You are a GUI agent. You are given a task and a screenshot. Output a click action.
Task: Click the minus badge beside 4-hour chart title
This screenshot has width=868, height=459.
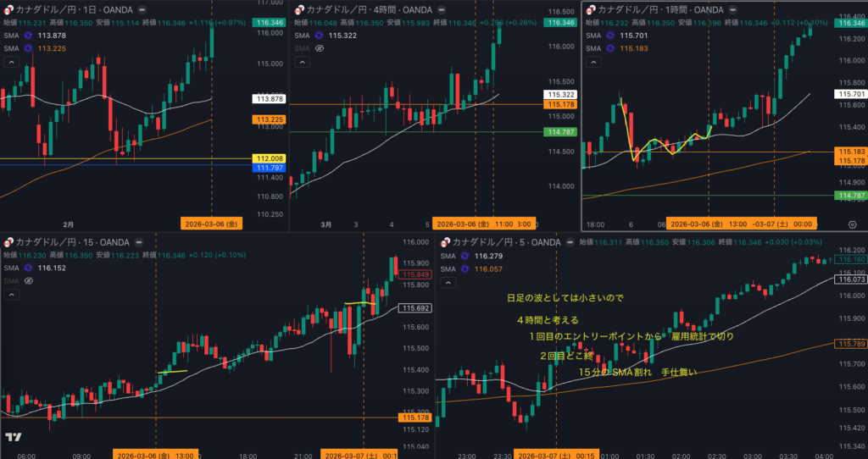coord(440,8)
